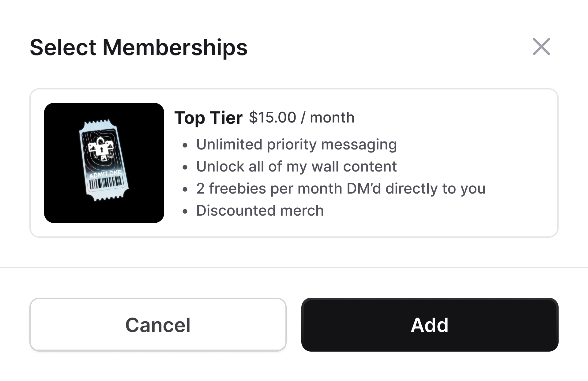The width and height of the screenshot is (588, 381).
Task: Add the selected membership
Action: (430, 325)
